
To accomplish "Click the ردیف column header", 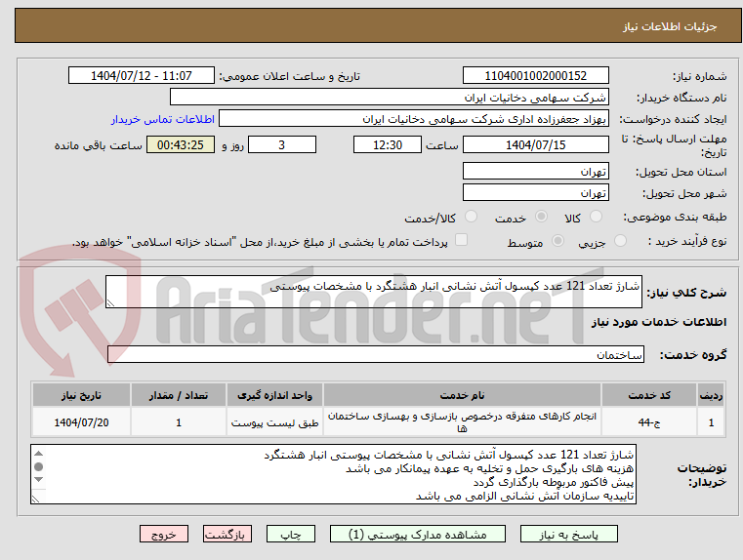I will [711, 395].
